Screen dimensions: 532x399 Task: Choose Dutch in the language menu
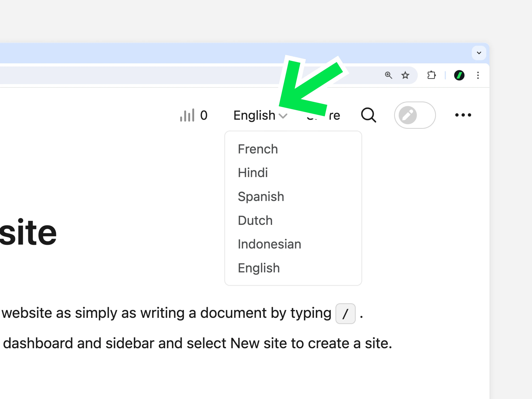tap(255, 220)
